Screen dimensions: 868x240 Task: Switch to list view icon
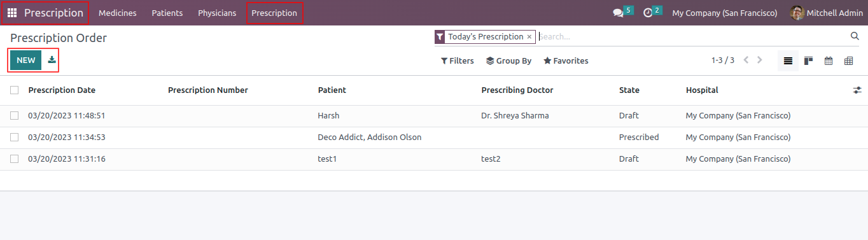(x=788, y=61)
